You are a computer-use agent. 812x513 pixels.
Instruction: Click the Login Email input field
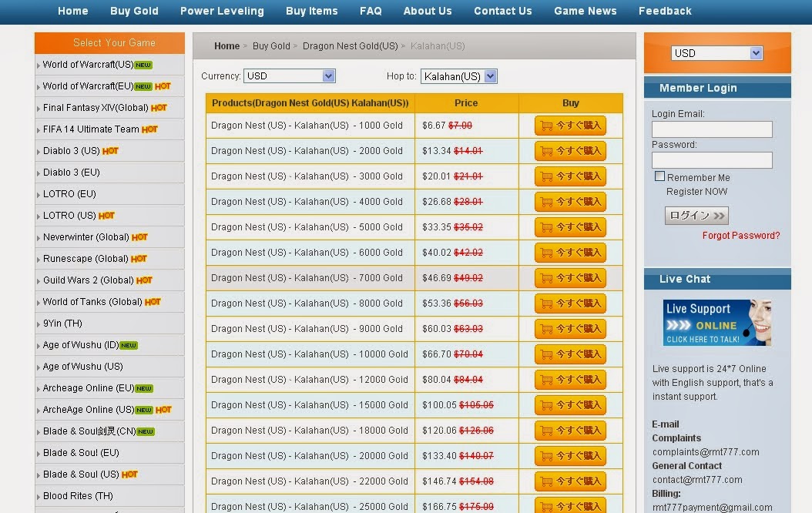(712, 129)
